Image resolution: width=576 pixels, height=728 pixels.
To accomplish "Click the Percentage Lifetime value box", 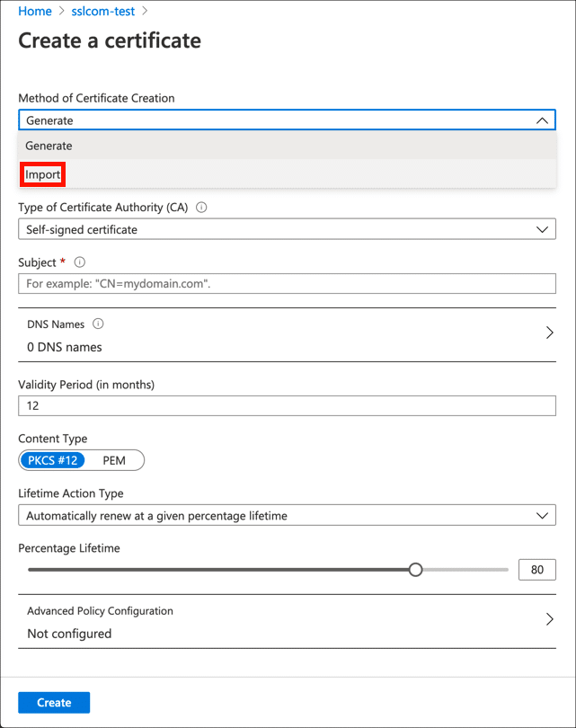I will point(536,570).
